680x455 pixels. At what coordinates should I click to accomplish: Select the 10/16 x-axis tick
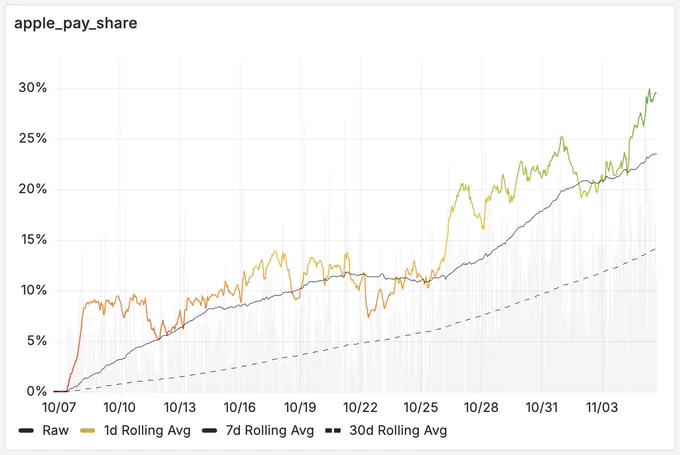pyautogui.click(x=240, y=407)
